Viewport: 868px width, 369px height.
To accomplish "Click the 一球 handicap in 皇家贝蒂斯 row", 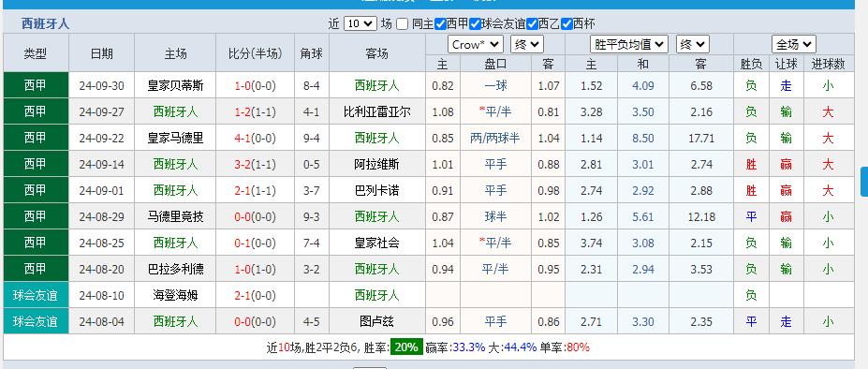I will 495,86.
